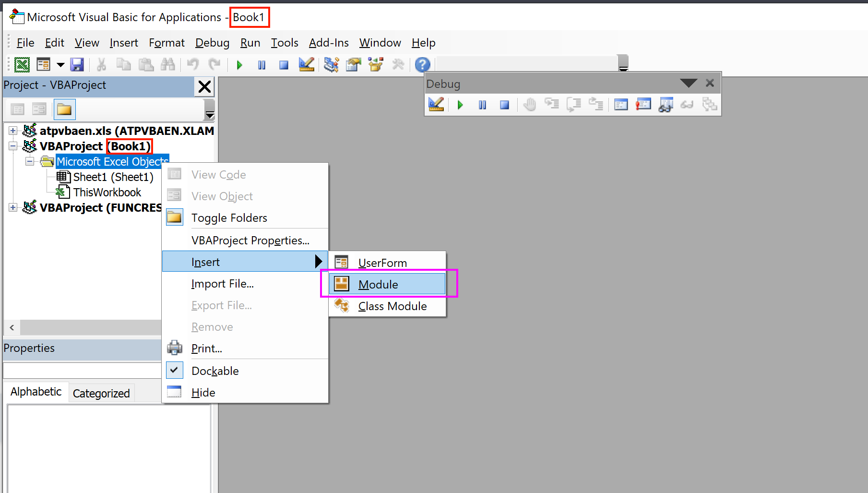Choose Class Module from Insert submenu
868x493 pixels.
coord(387,306)
